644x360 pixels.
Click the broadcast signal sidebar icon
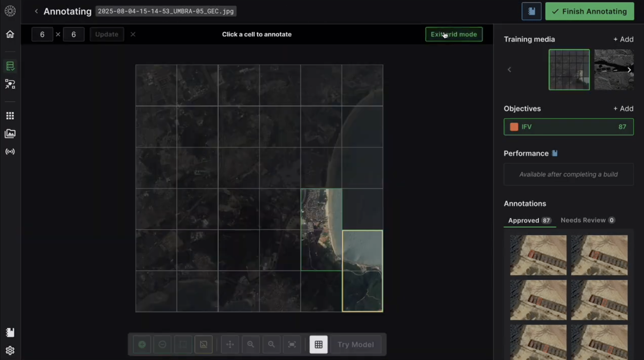click(x=10, y=152)
